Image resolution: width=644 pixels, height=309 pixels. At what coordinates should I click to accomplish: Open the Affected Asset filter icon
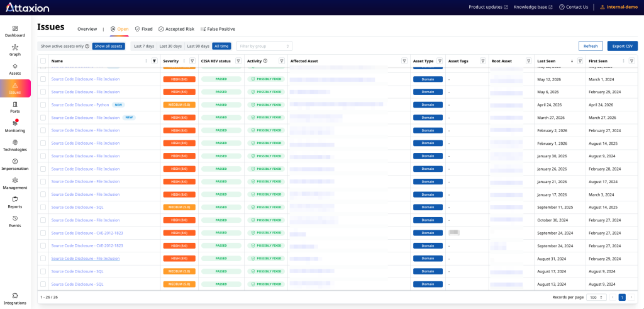click(404, 61)
